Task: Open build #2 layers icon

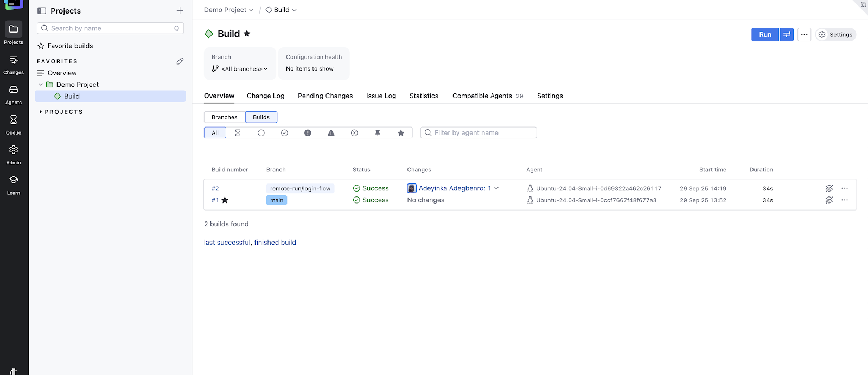Action: 829,188
